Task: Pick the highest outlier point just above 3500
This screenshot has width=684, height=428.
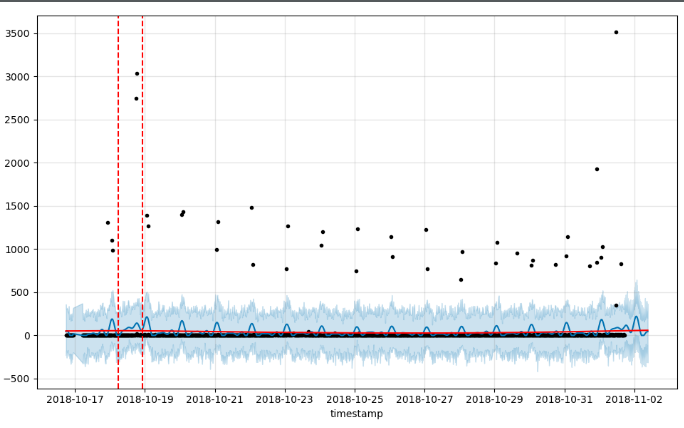Action: pyautogui.click(x=616, y=32)
